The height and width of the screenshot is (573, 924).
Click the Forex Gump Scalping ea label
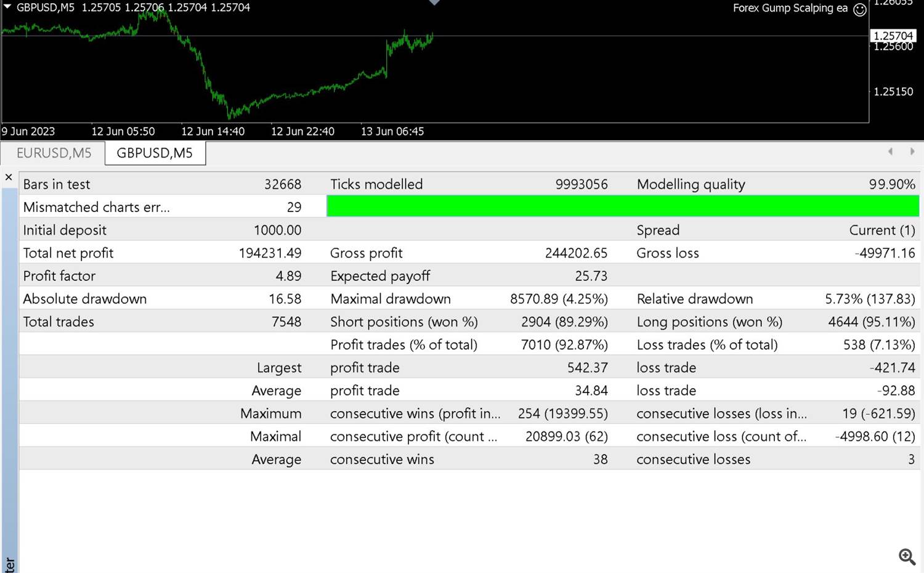coord(790,8)
